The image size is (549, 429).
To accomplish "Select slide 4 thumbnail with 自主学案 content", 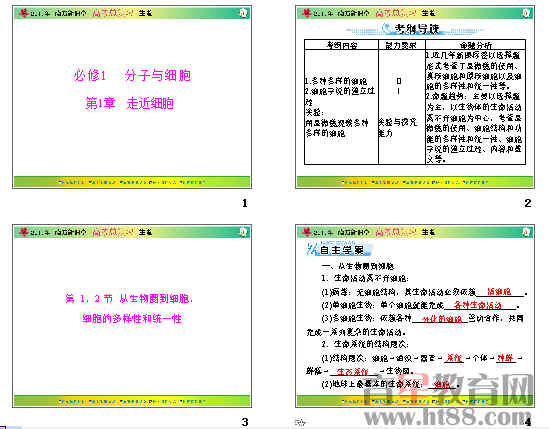I will click(x=415, y=316).
